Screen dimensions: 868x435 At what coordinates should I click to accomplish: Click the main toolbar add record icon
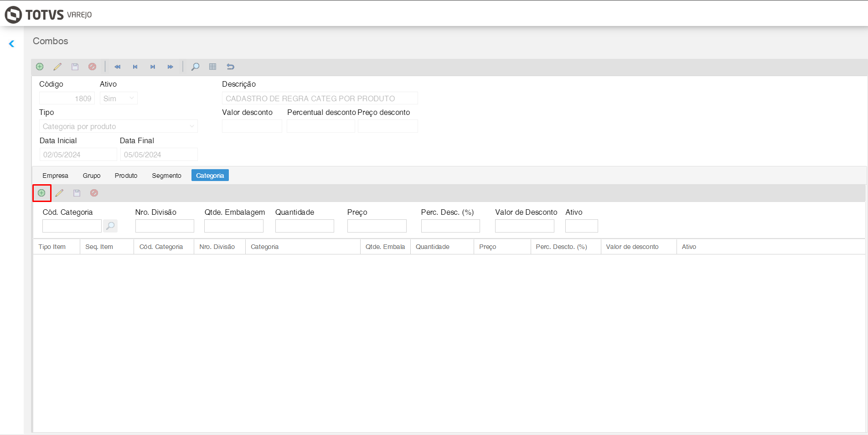[40, 67]
